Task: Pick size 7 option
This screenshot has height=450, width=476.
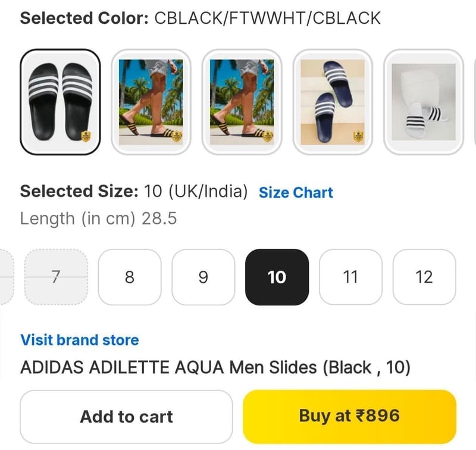Action: tap(56, 277)
